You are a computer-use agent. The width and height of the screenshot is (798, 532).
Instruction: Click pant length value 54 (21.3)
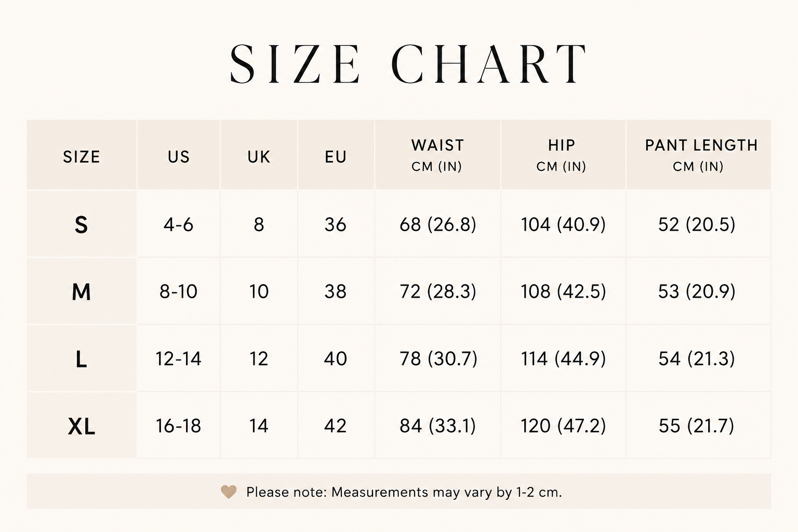point(697,358)
